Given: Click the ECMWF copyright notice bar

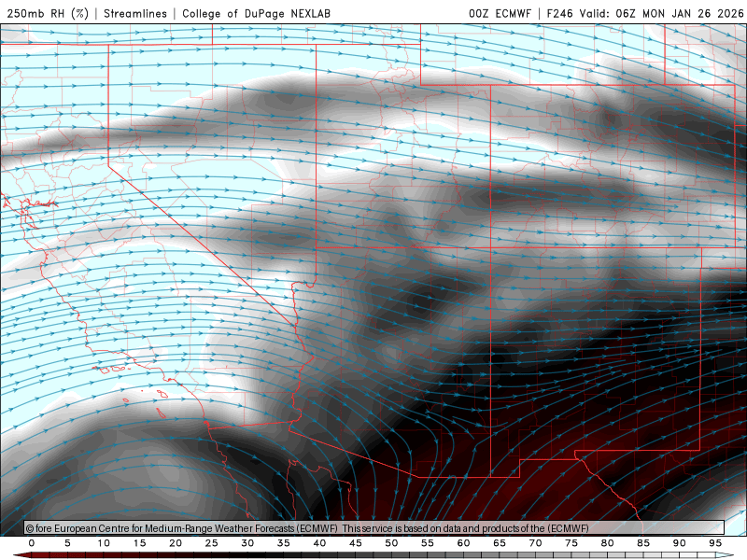Looking at the screenshot, I should pos(374,528).
